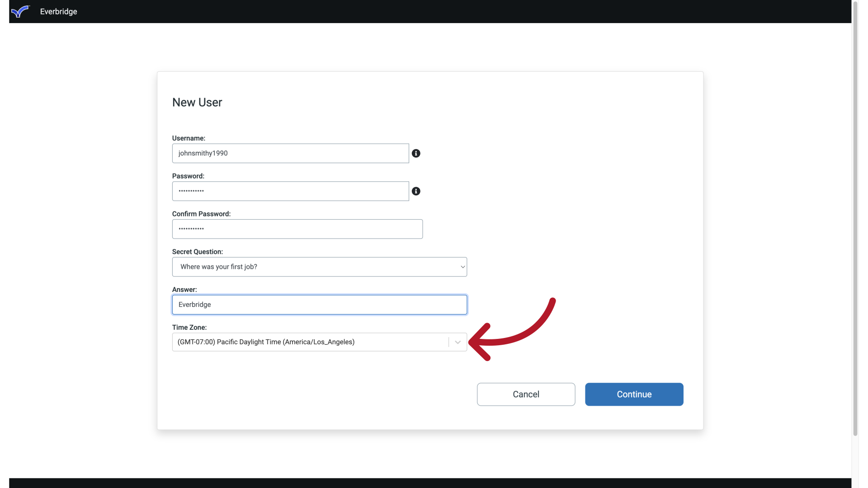Focus the Confirm Password field
This screenshot has width=868, height=488.
click(297, 229)
